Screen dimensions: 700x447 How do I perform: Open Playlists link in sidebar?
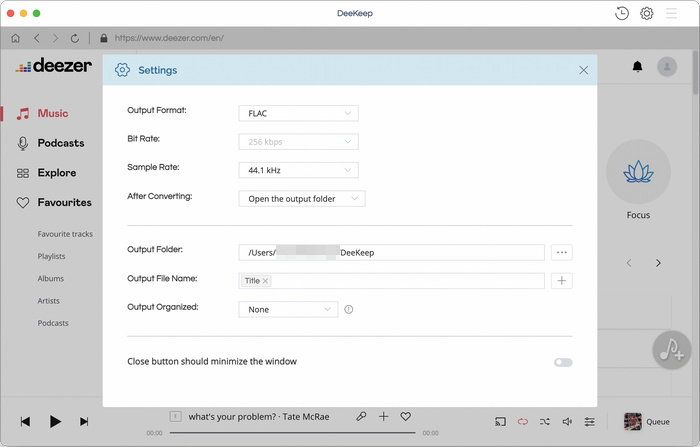pyautogui.click(x=51, y=256)
